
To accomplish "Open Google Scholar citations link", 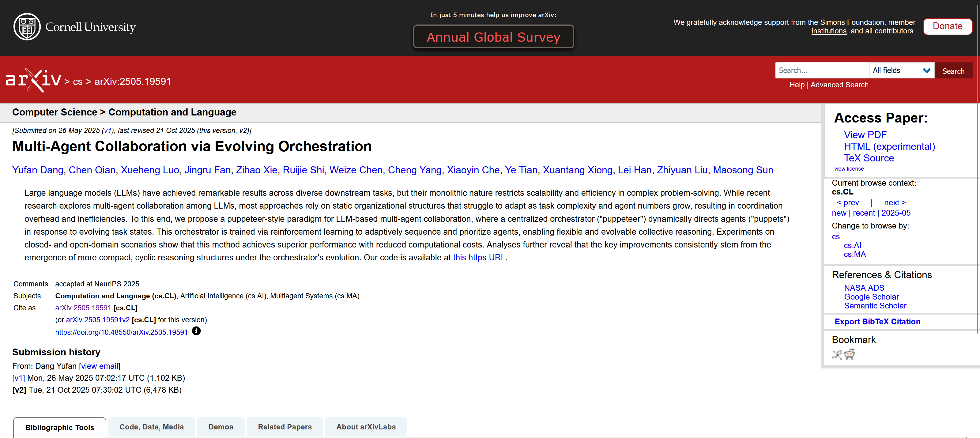I will point(871,297).
